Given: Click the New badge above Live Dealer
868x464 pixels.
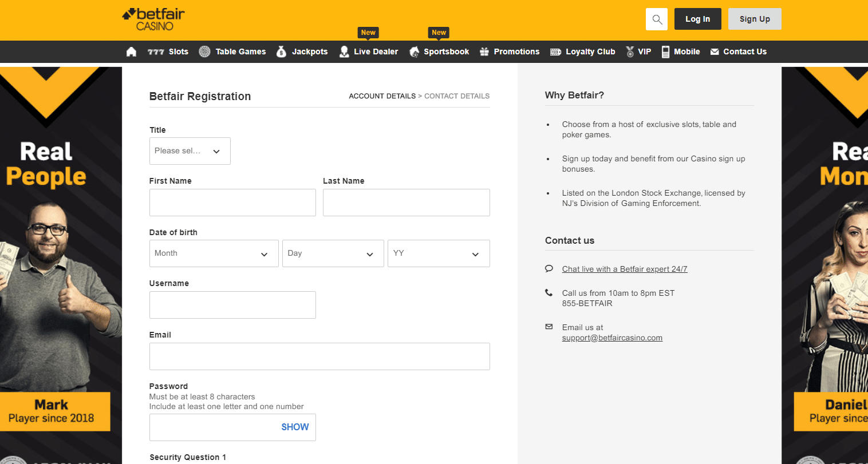Looking at the screenshot, I should [368, 33].
